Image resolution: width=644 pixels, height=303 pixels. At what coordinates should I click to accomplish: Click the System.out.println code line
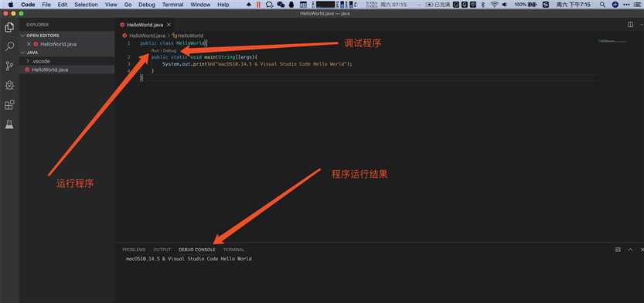pos(257,64)
